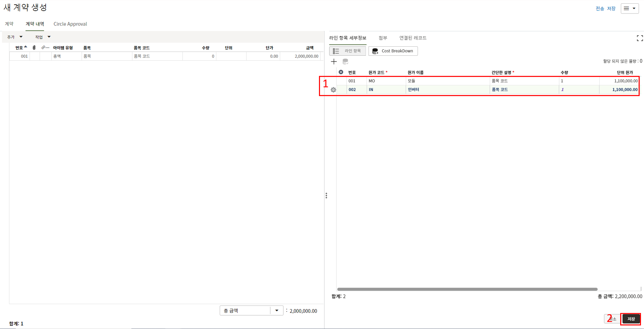Open the 연결된 레코드 tab

pyautogui.click(x=413, y=38)
